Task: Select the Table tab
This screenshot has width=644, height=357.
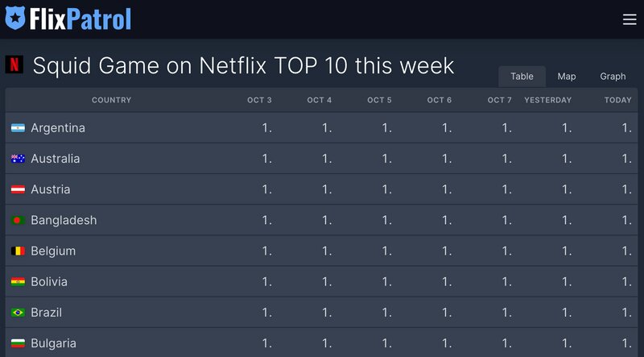Action: click(x=522, y=77)
